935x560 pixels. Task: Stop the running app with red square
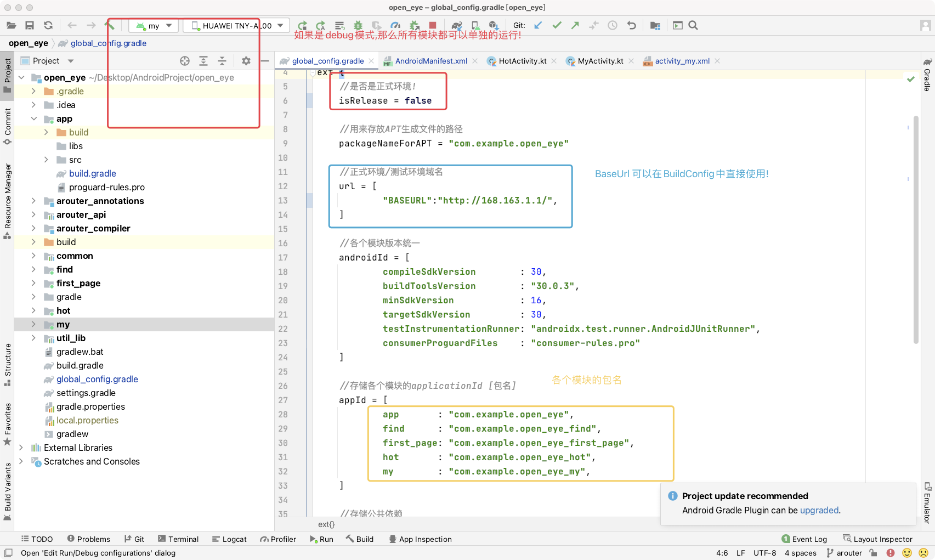[x=433, y=25]
